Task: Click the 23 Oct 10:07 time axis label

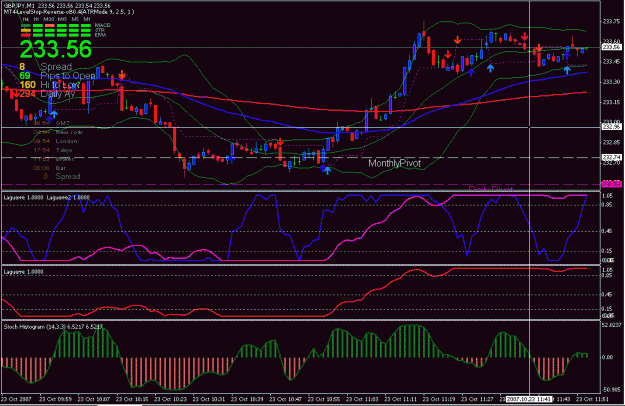Action: click(93, 399)
